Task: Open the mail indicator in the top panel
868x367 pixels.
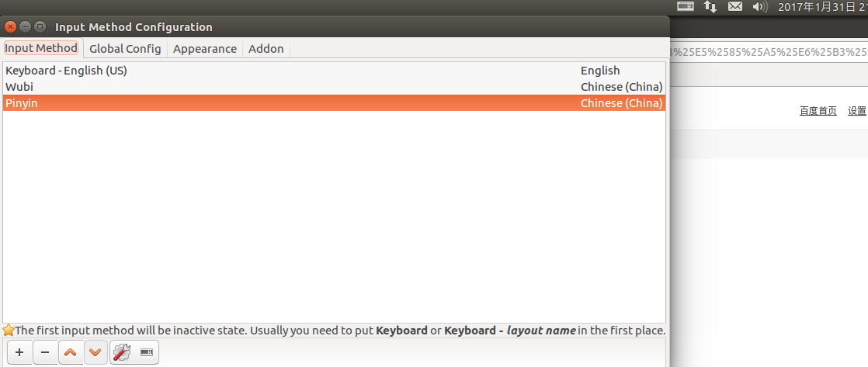Action: tap(734, 7)
